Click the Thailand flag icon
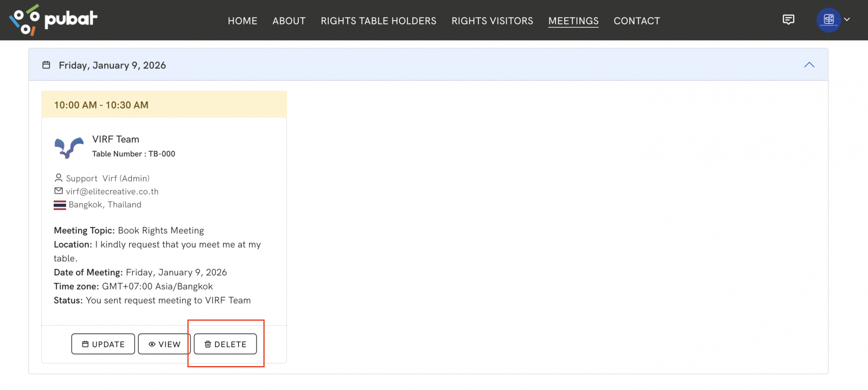868x390 pixels. point(60,205)
